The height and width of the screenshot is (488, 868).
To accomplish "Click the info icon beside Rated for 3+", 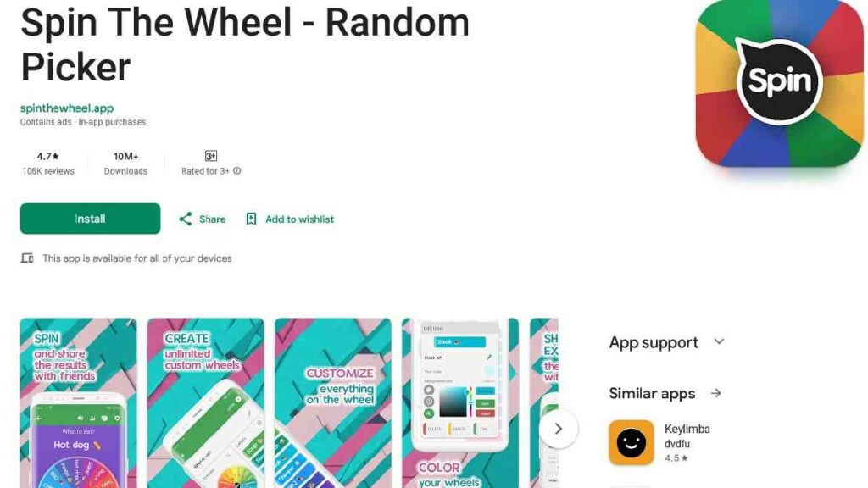I will pyautogui.click(x=237, y=171).
